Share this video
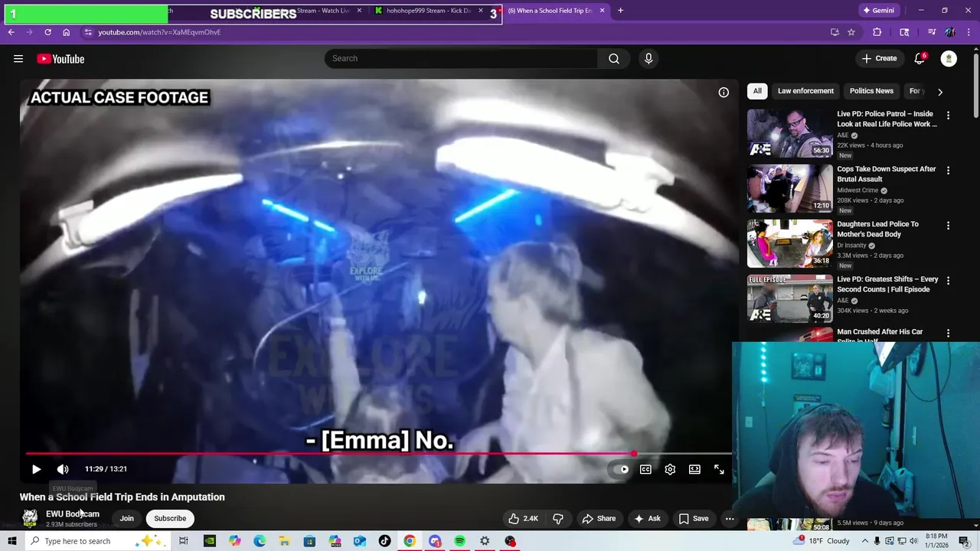The height and width of the screenshot is (551, 980). [599, 518]
